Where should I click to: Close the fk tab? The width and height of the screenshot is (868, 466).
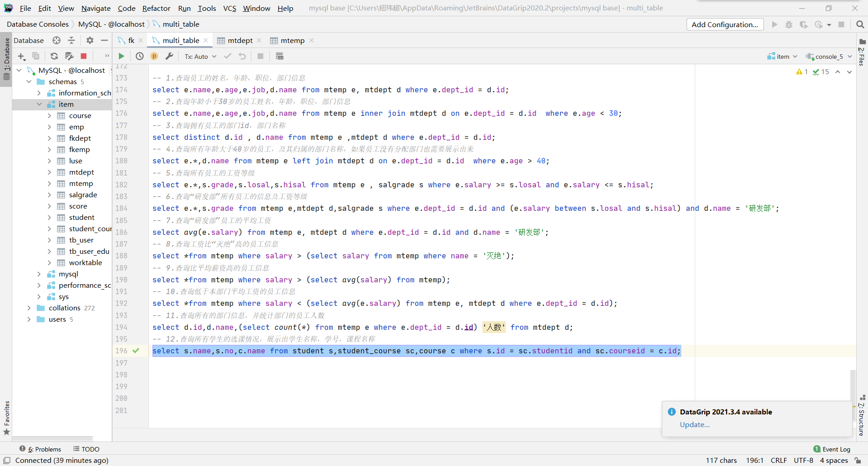(141, 40)
